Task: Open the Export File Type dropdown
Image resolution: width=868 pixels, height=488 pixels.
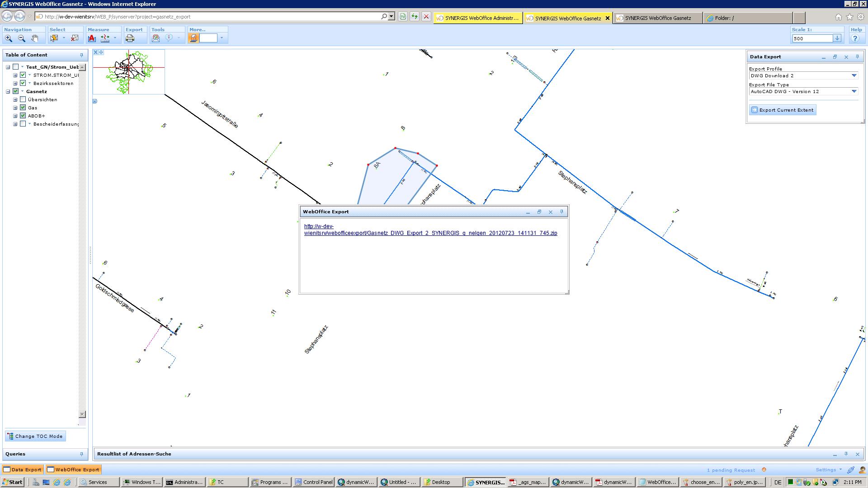Action: click(x=854, y=92)
